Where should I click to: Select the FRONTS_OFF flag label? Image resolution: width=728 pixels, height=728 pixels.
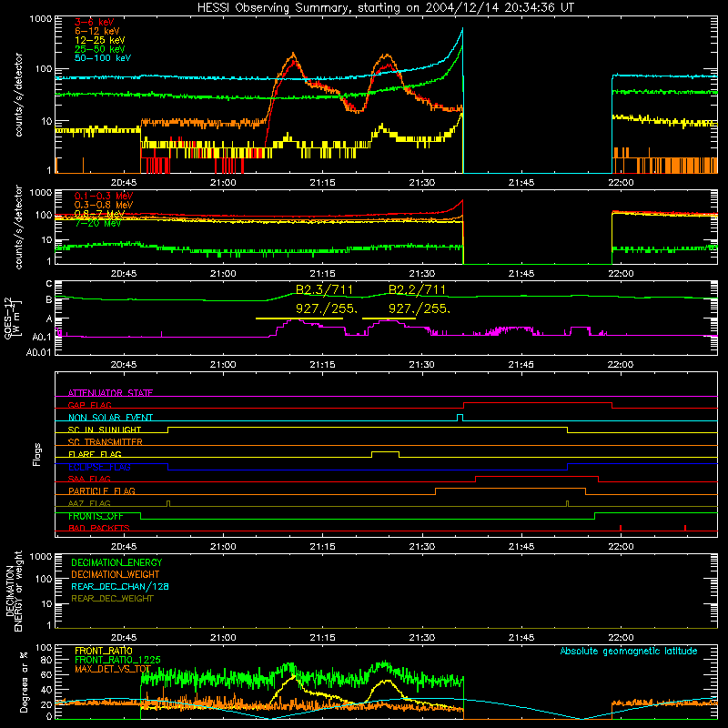(x=96, y=516)
